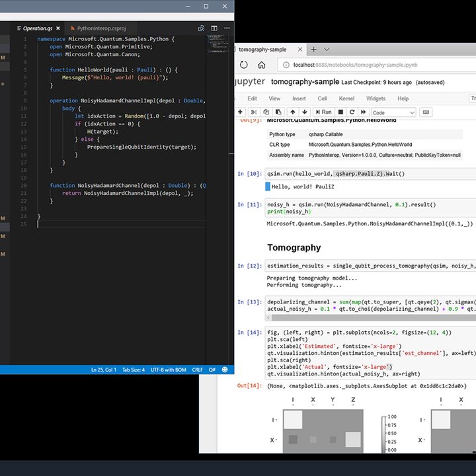Viewport: 476px width, 476px height.
Task: Change the CRLF line ending
Action: click(x=197, y=370)
